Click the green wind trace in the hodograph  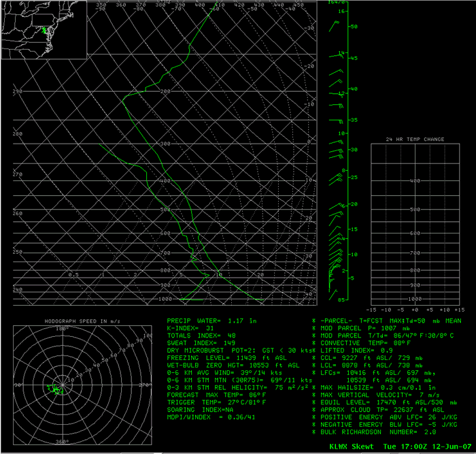[55, 389]
